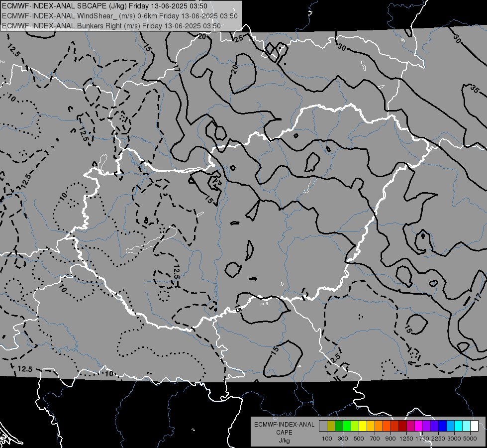Click the CAPE label in legend
Image resolution: width=487 pixels, height=448 pixels.
284,433
